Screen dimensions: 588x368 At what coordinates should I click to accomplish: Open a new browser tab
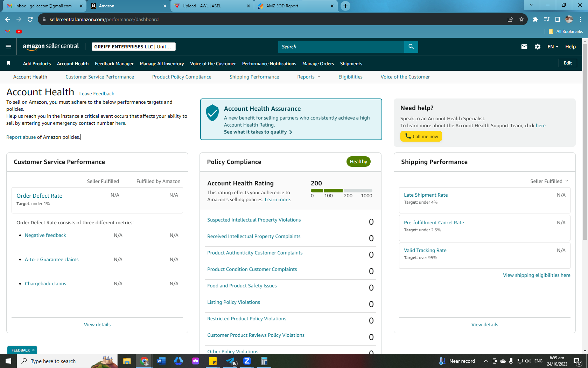point(345,6)
